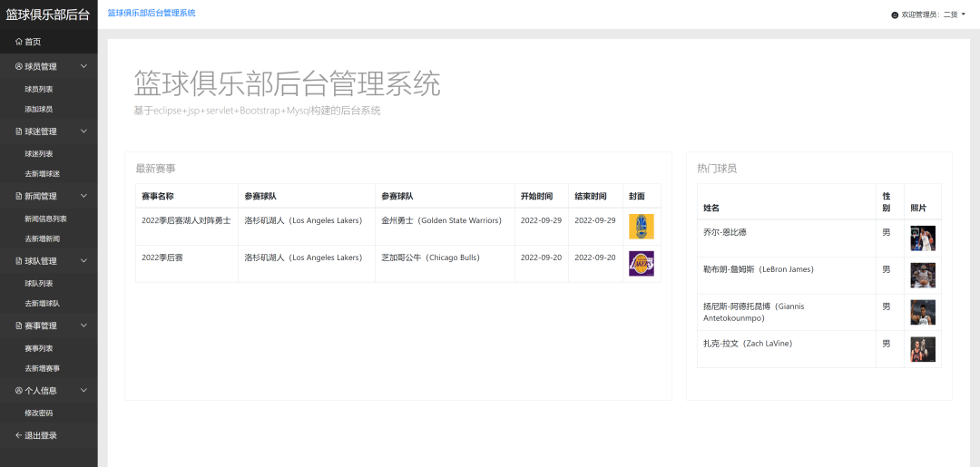Click the 封面 column header
The width and height of the screenshot is (980, 467).
[x=642, y=196]
